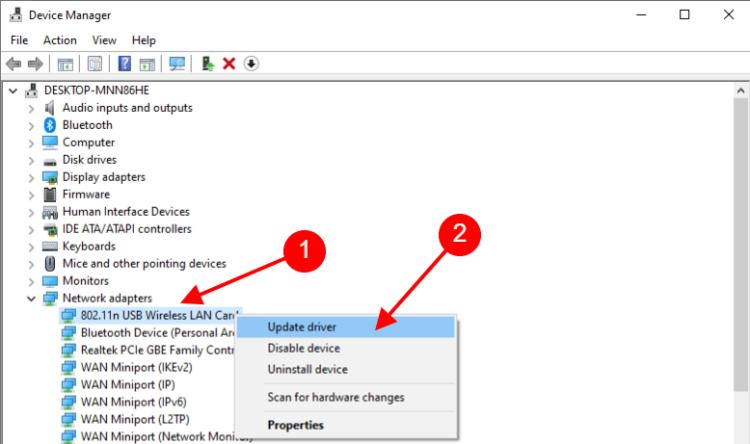Click the Keyboards category icon
The width and height of the screenshot is (750, 444).
click(x=50, y=246)
